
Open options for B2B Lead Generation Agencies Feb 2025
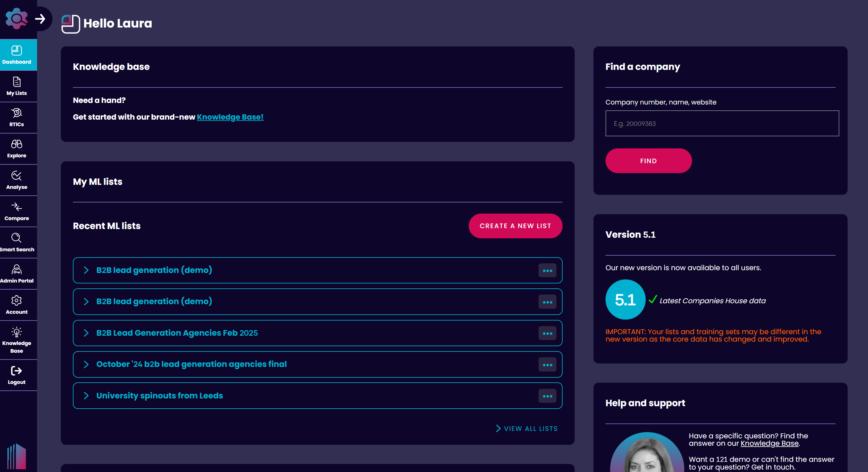[547, 333]
